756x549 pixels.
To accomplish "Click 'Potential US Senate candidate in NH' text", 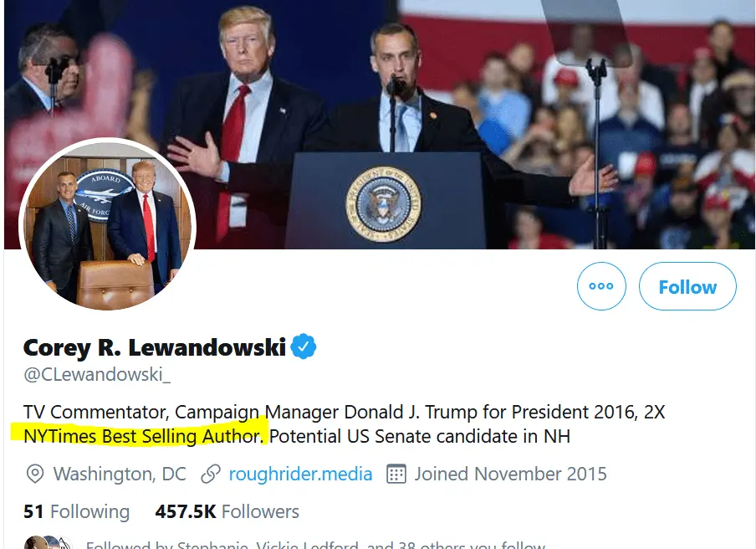I will tap(420, 436).
